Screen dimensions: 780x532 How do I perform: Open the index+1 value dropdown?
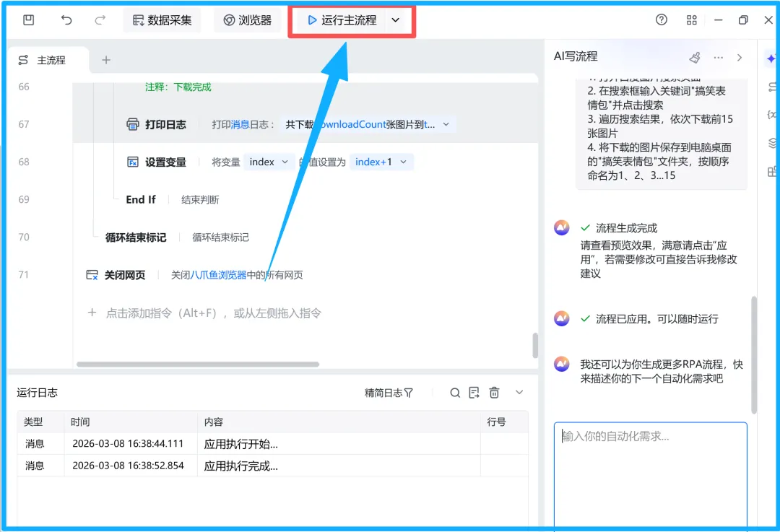pyautogui.click(x=381, y=162)
